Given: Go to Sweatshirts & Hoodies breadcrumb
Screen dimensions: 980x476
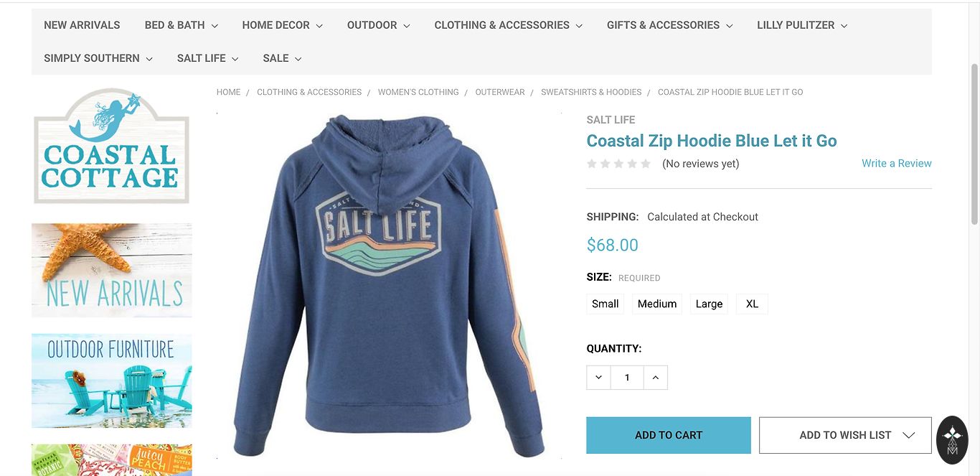Looking at the screenshot, I should coord(591,92).
